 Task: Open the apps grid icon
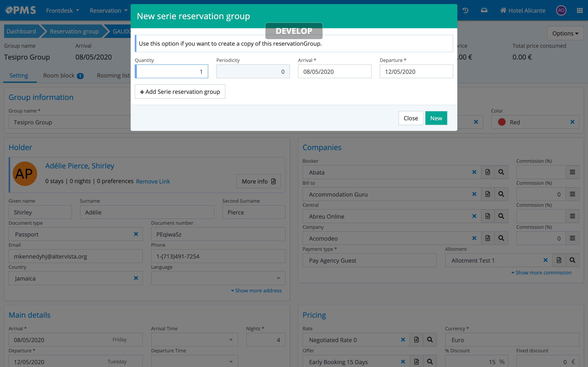click(579, 10)
